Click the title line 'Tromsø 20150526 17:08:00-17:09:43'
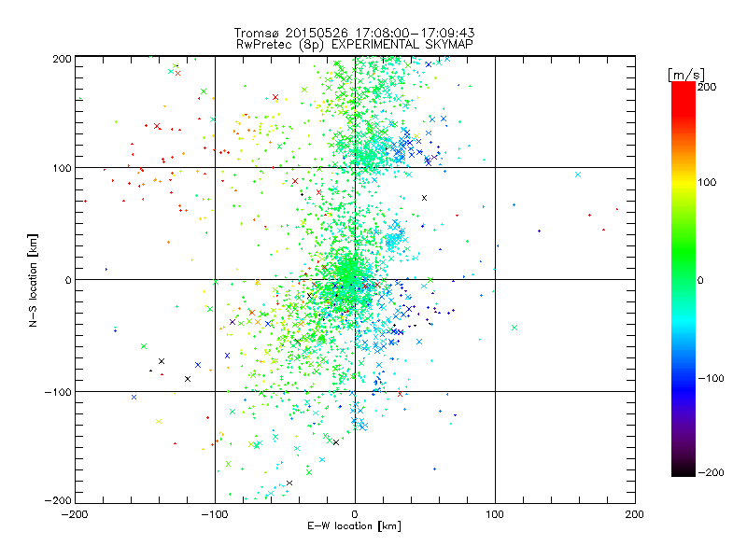Viewport: 747px width, 560px height. click(x=354, y=33)
